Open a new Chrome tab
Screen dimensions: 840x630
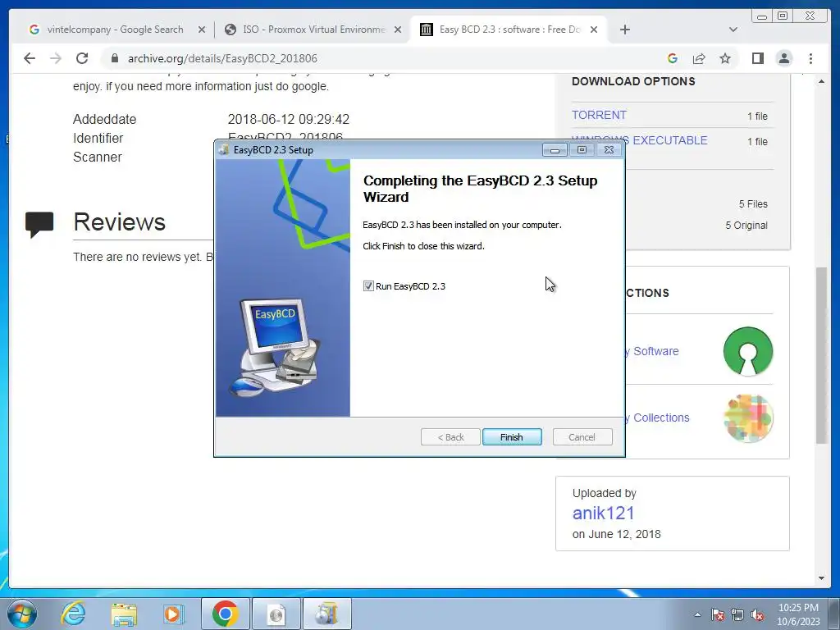(x=624, y=30)
